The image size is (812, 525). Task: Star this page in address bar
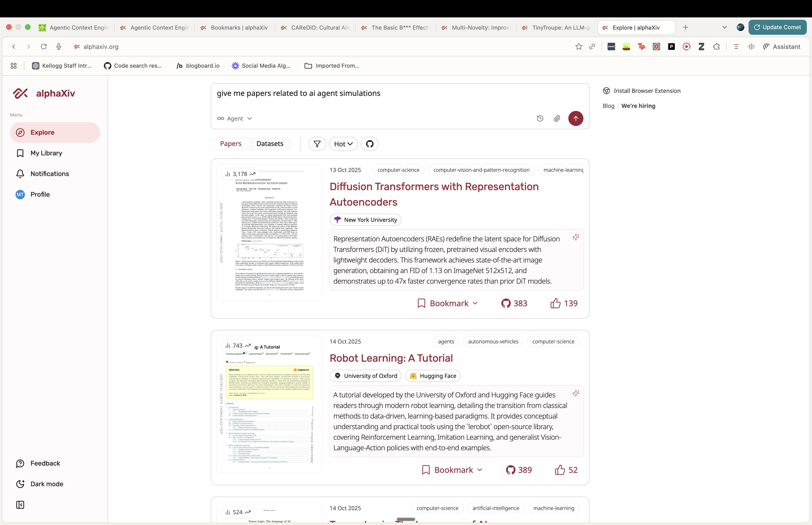(x=579, y=47)
